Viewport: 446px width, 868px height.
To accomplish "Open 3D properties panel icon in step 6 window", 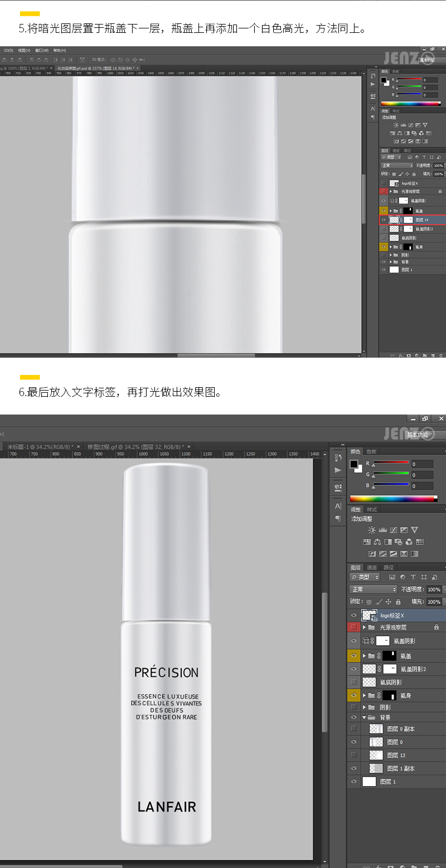I will click(338, 487).
